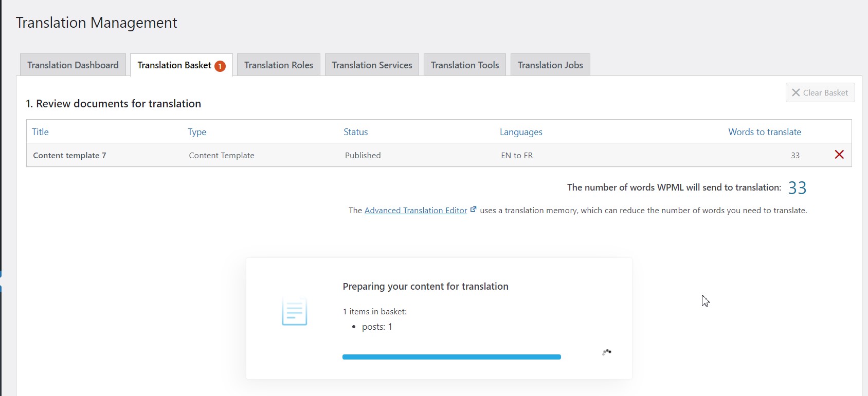Select the Content template 7 title cell
The height and width of the screenshot is (396, 868).
69,155
